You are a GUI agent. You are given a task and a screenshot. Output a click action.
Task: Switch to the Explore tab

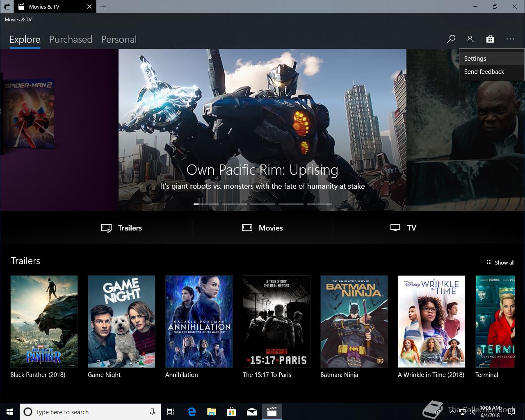[x=25, y=39]
